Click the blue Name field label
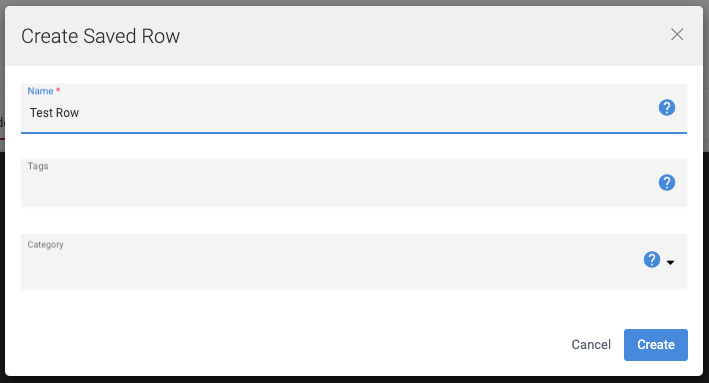The width and height of the screenshot is (709, 383). (x=40, y=91)
